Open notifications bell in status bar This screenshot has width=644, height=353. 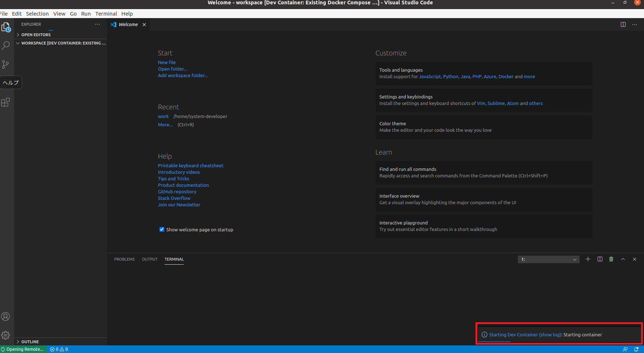tap(636, 349)
